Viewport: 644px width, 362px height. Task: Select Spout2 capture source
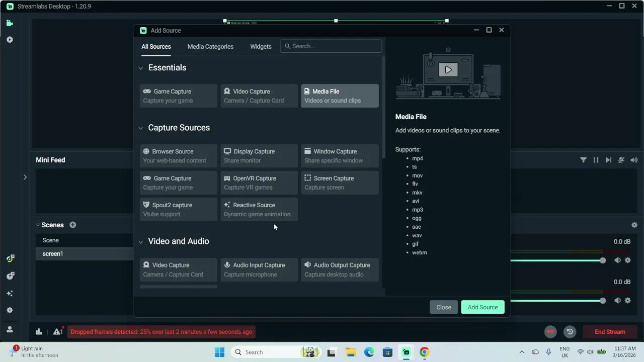179,209
